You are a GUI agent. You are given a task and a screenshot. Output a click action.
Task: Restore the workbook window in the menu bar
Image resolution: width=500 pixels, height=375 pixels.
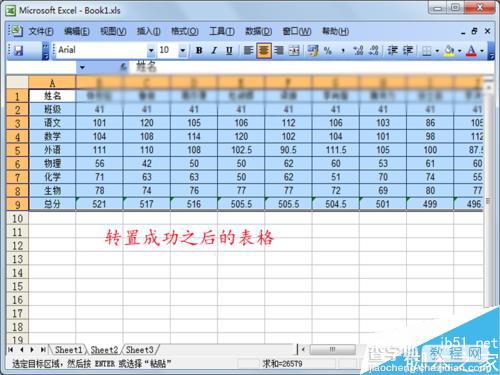point(474,31)
